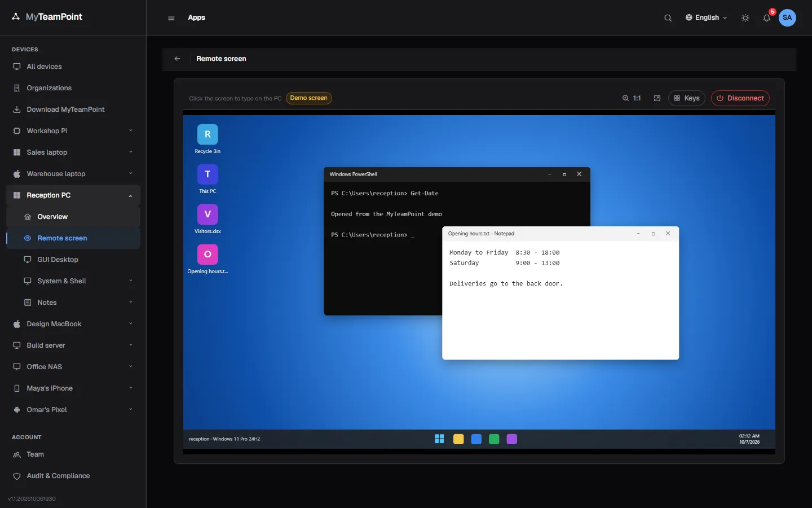Expand the Notes section
The height and width of the screenshot is (508, 812).
click(73, 303)
